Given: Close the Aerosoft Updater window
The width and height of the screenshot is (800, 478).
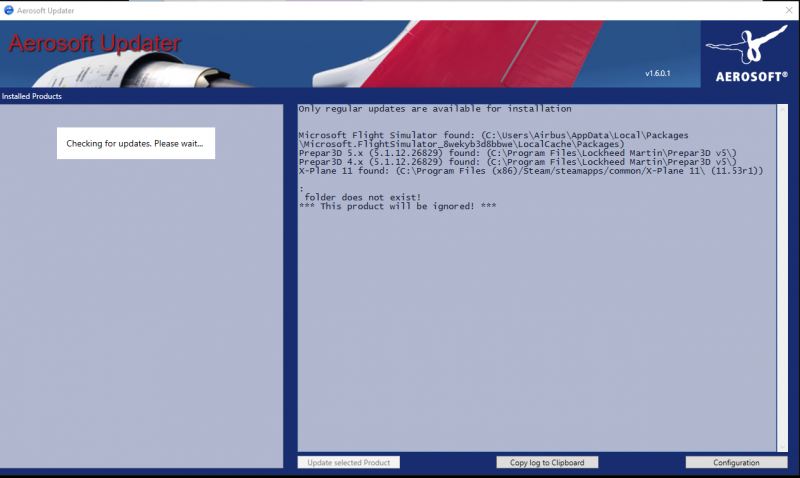Looking at the screenshot, I should (x=789, y=10).
